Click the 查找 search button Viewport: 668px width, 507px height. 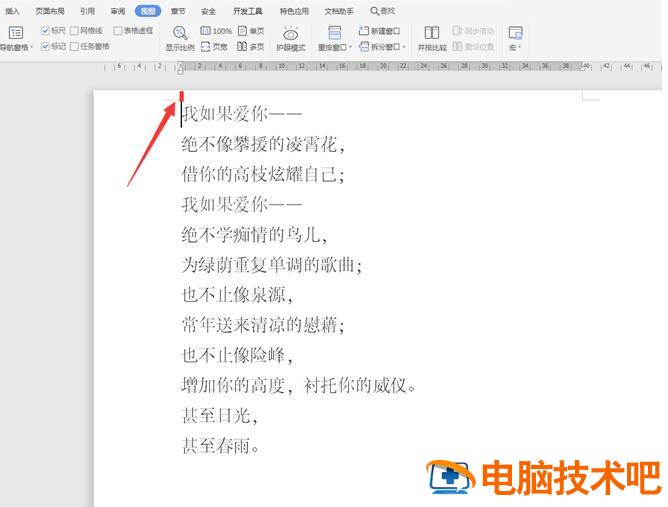pos(382,11)
